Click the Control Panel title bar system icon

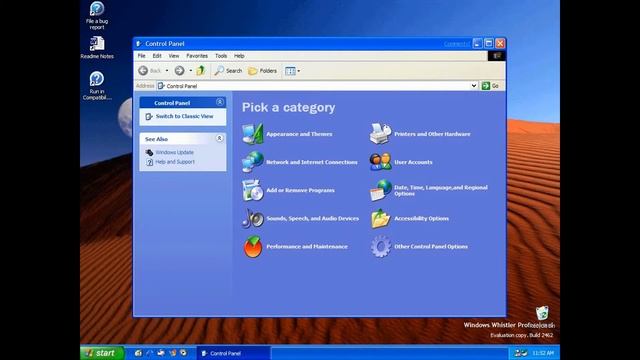139,44
